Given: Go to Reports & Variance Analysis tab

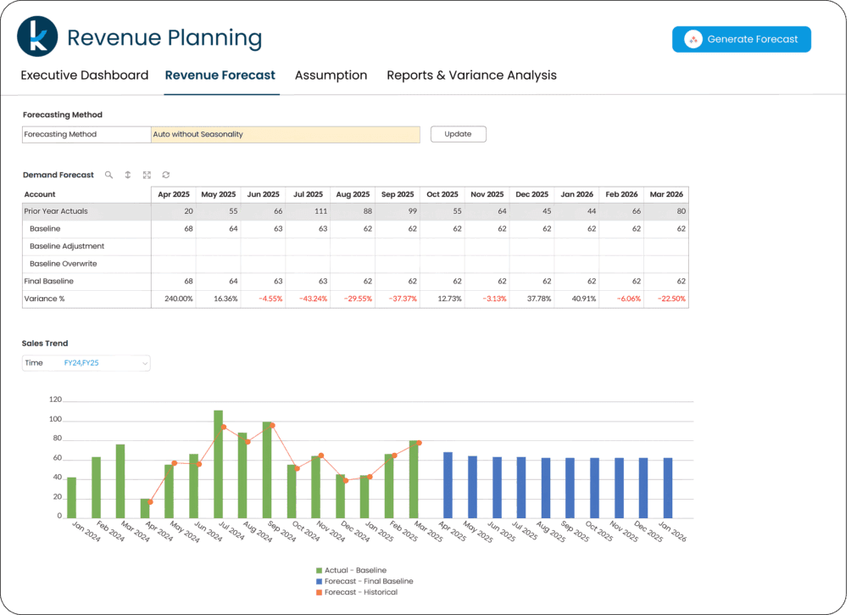Looking at the screenshot, I should (x=471, y=75).
